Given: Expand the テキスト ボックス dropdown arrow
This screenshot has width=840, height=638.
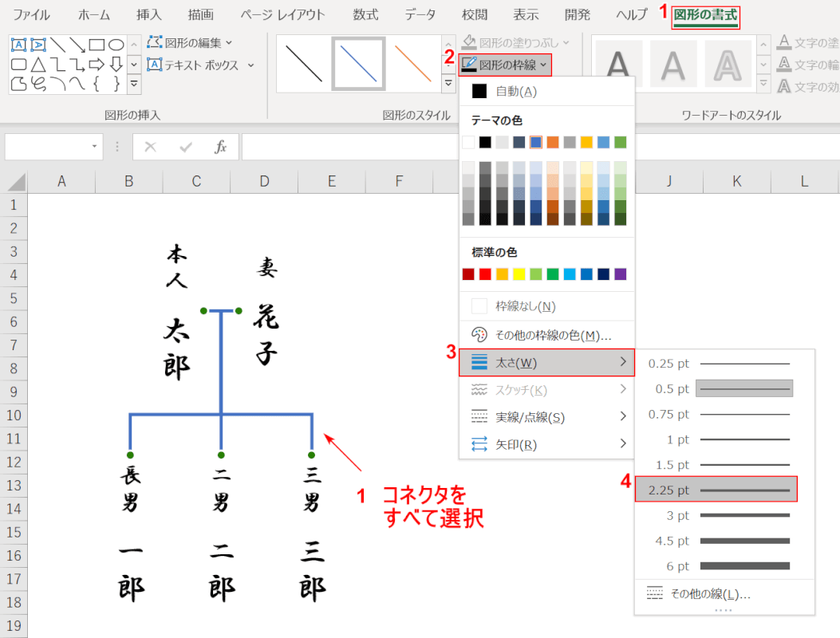Looking at the screenshot, I should coord(250,65).
